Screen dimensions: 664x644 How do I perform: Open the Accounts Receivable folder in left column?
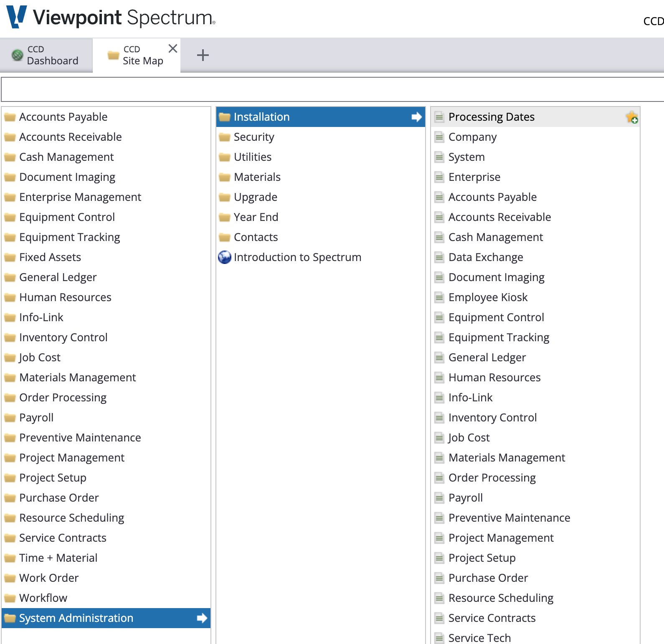pos(106,137)
